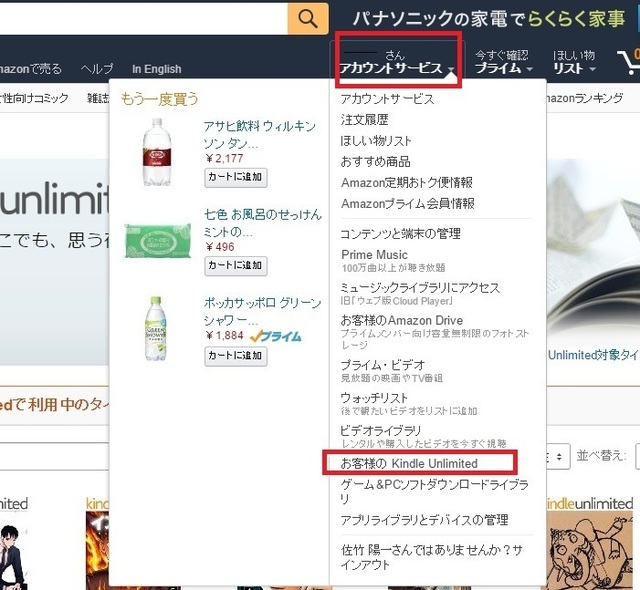The width and height of the screenshot is (640, 590).
Task: Add ポッカサッポロ グリーンシャワー to cart
Action: coord(236,356)
